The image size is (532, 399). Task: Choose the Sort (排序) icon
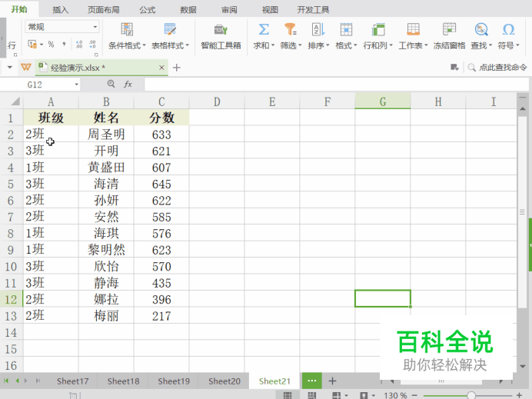pyautogui.click(x=318, y=29)
